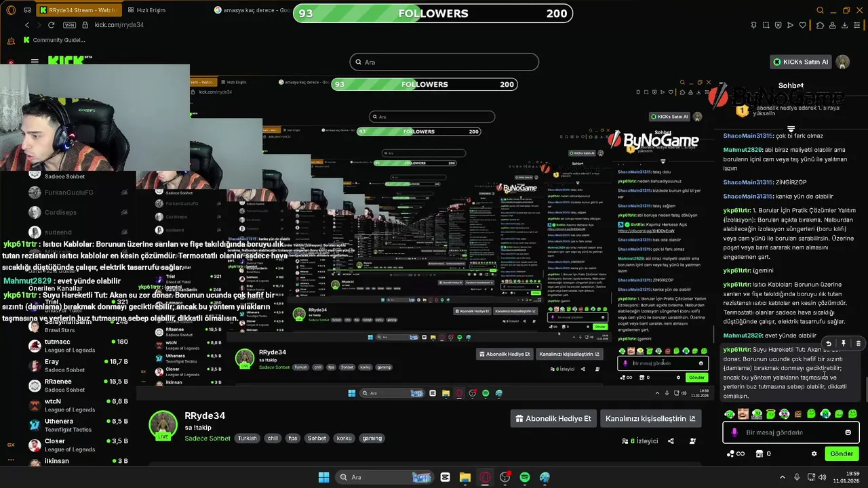
Task: Collapse the gift leaderboard chevron under Sohbet
Action: [791, 129]
